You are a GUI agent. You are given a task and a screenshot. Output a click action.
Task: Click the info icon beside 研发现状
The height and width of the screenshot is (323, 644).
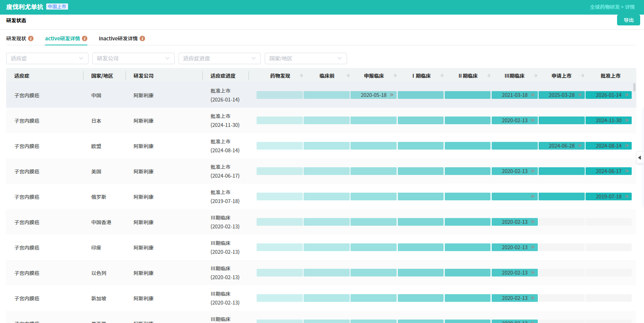point(31,38)
